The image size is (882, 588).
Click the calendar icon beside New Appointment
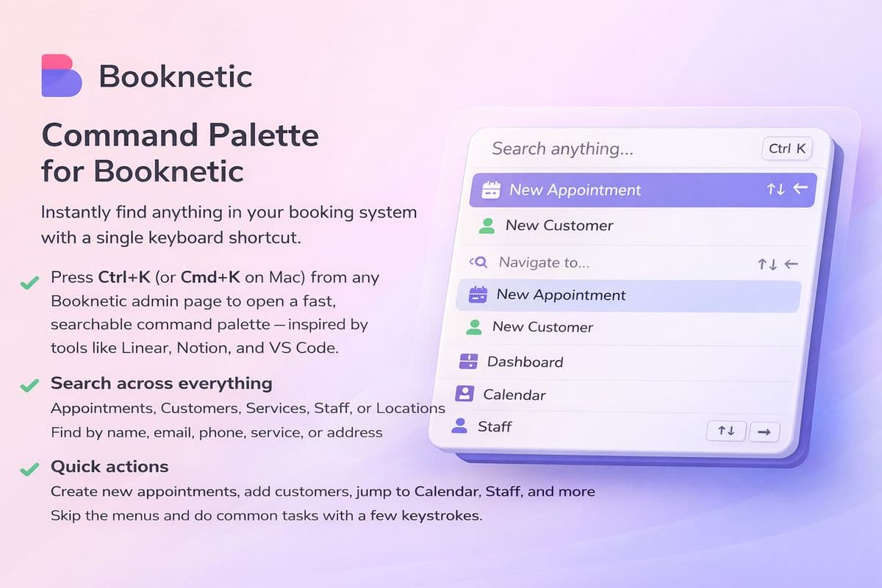(492, 190)
